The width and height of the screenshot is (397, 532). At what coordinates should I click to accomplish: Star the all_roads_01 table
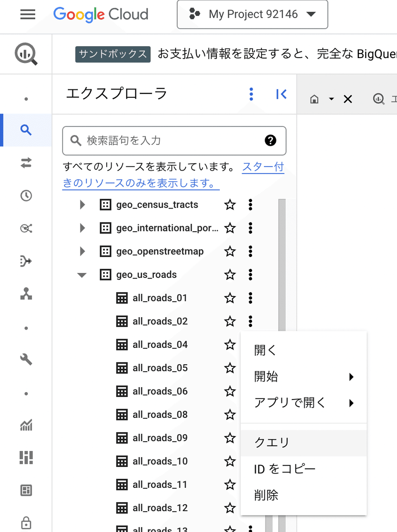[x=230, y=298]
